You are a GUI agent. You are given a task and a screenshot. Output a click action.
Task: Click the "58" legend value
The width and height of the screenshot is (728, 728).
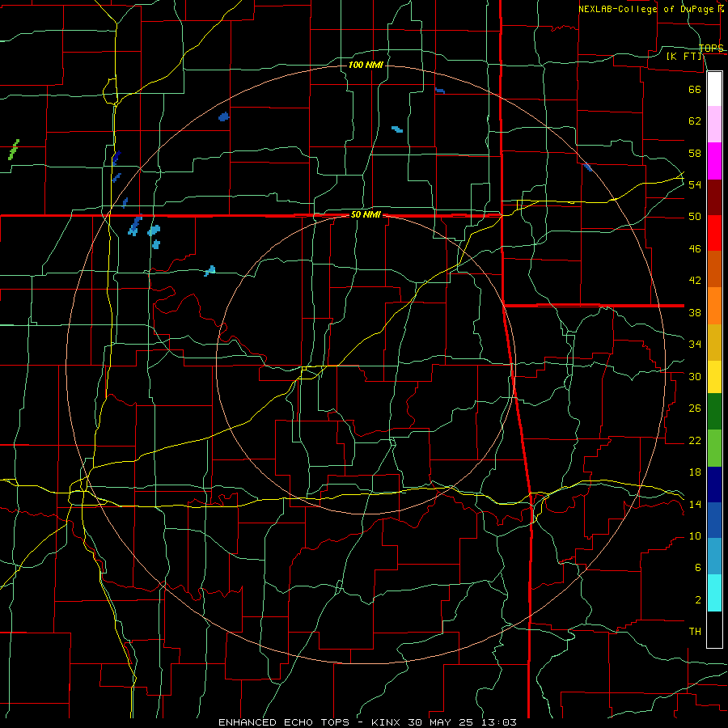[695, 153]
